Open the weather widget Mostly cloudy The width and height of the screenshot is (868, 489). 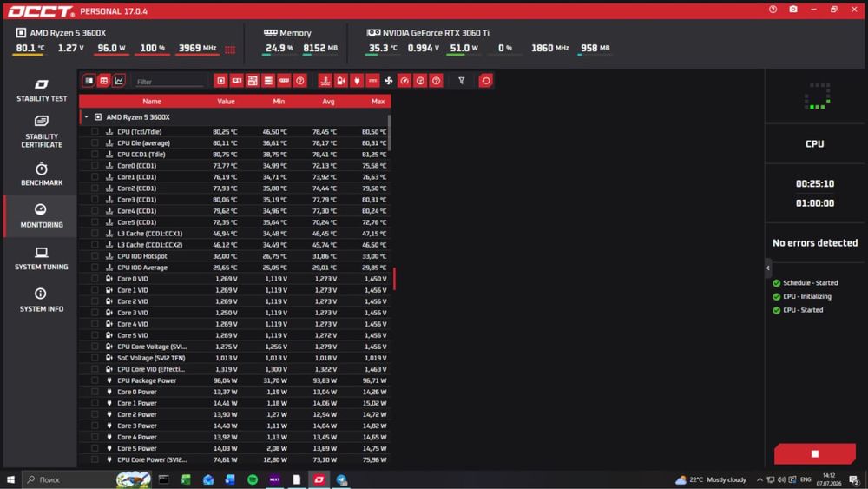tap(712, 479)
